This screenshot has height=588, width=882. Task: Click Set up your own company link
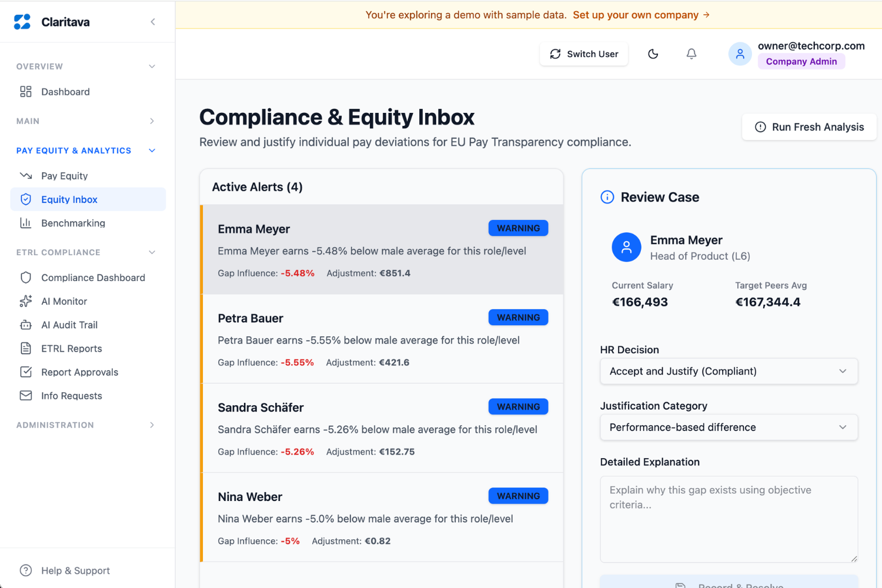point(641,15)
